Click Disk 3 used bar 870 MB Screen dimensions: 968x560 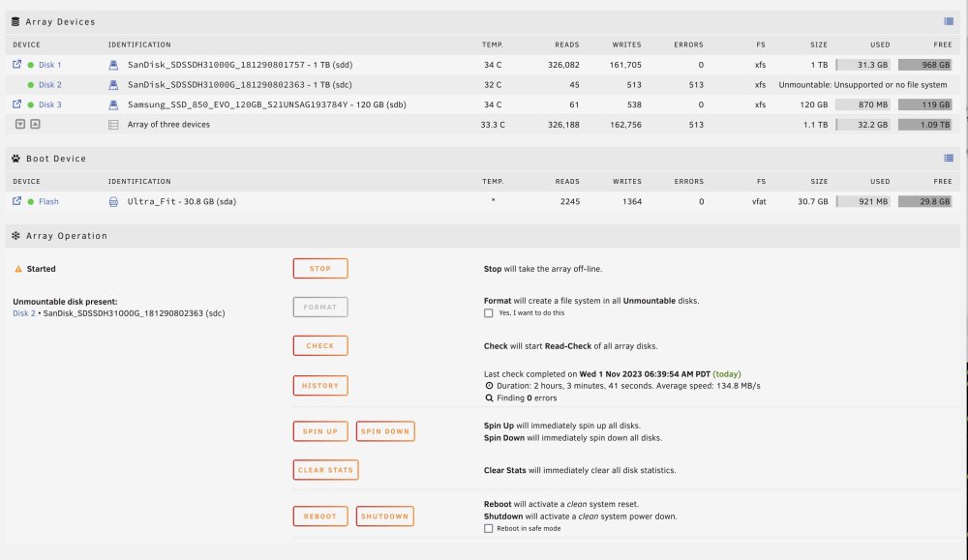coord(863,104)
